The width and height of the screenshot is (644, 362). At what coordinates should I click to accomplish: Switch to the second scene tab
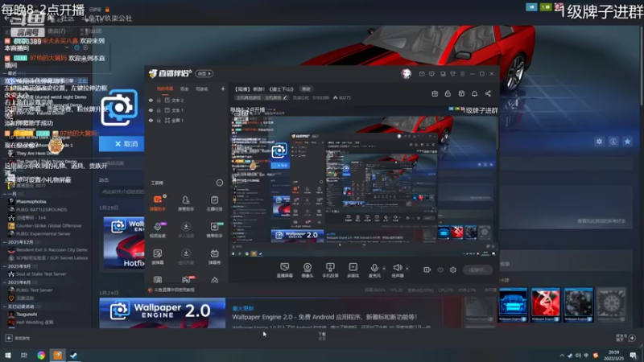pyautogui.click(x=184, y=88)
